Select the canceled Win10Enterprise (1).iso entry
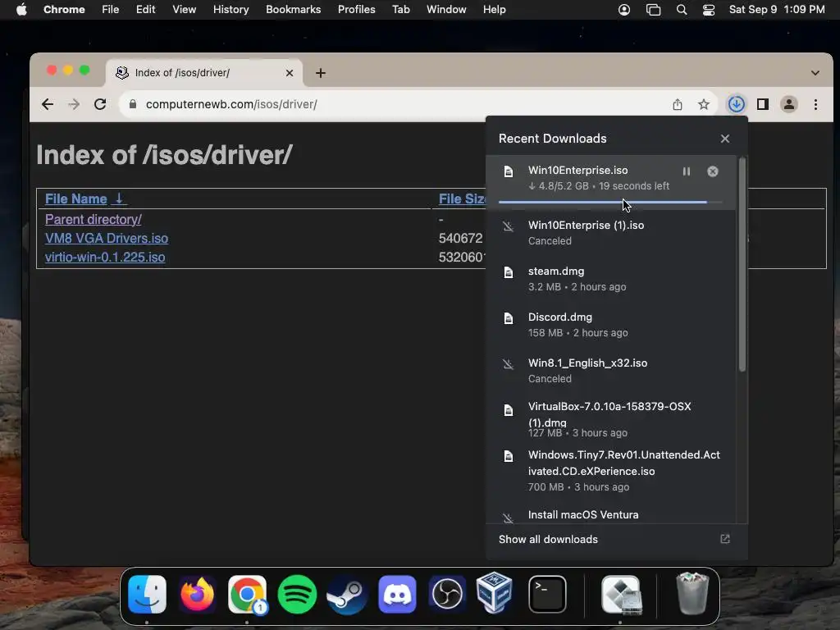 pyautogui.click(x=611, y=232)
